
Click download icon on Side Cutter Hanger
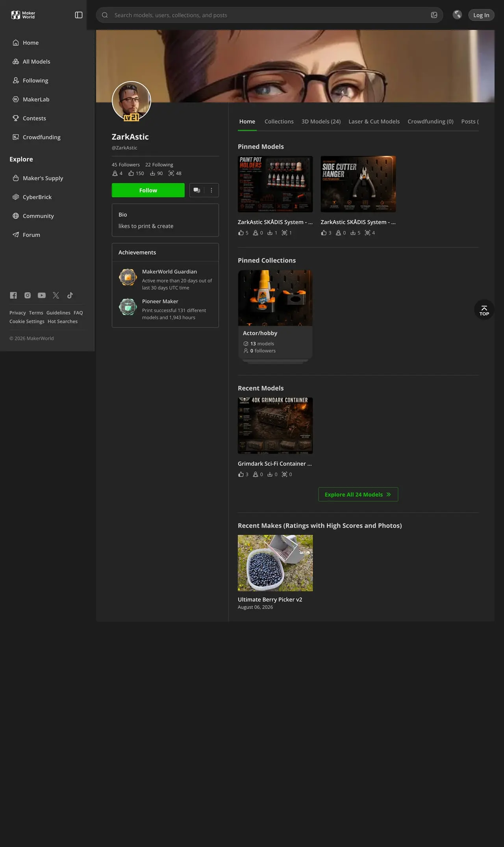click(353, 233)
